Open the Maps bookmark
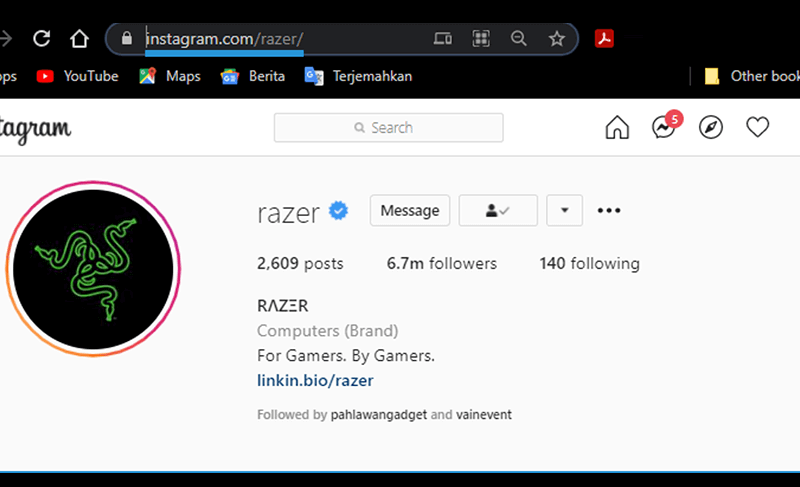Viewport: 800px width, 487px height. 170,76
